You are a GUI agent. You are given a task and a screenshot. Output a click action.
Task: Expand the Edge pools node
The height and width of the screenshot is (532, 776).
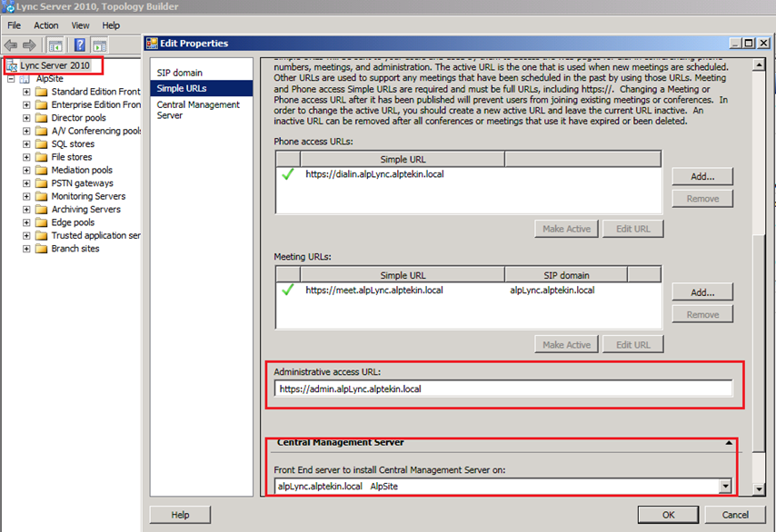pyautogui.click(x=26, y=222)
